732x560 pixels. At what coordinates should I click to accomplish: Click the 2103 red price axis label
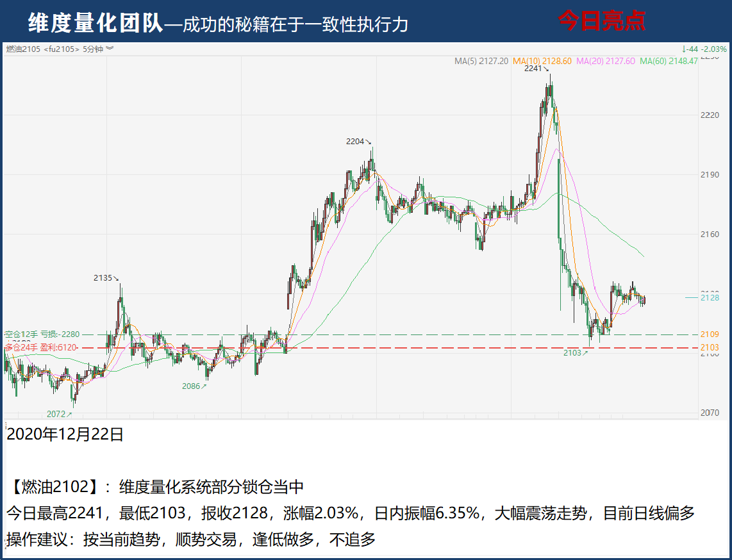710,347
